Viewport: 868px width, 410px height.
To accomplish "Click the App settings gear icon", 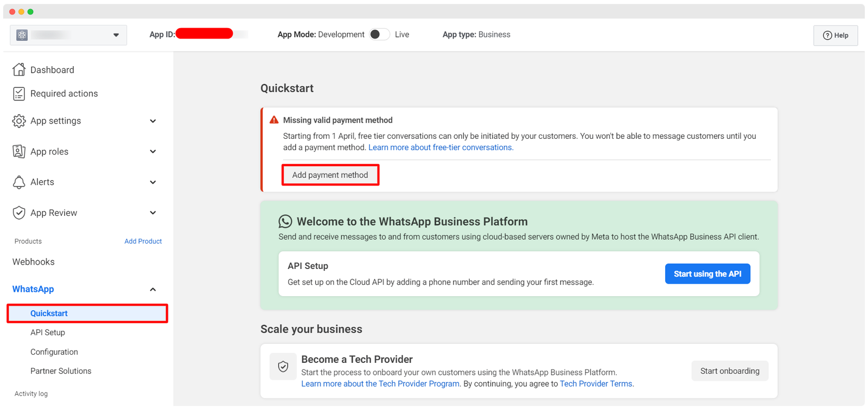I will click(19, 121).
